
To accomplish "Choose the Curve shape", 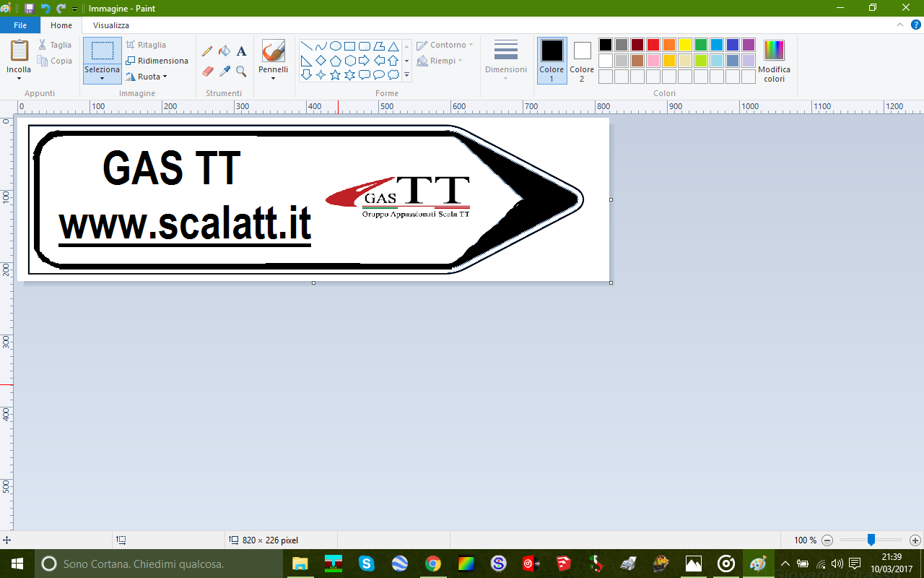I will pos(321,46).
